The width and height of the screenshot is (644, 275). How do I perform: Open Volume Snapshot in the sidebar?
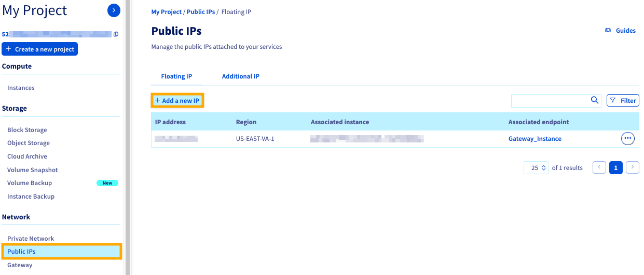pyautogui.click(x=33, y=170)
